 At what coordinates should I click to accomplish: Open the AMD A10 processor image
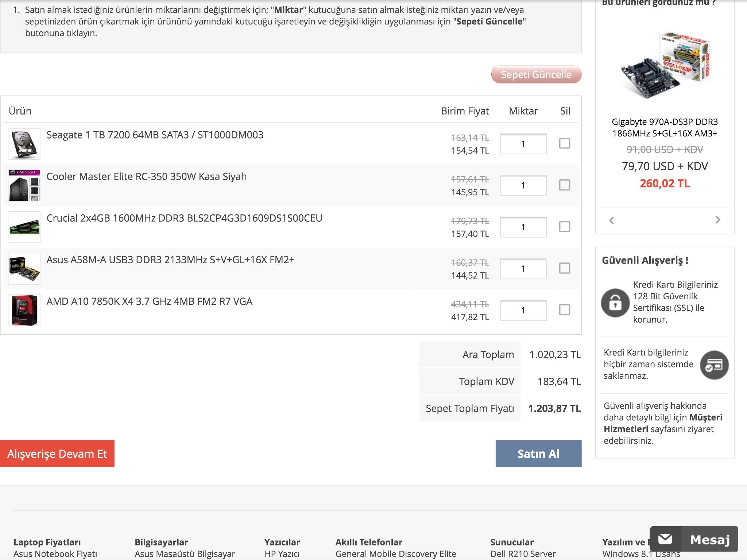(24, 310)
